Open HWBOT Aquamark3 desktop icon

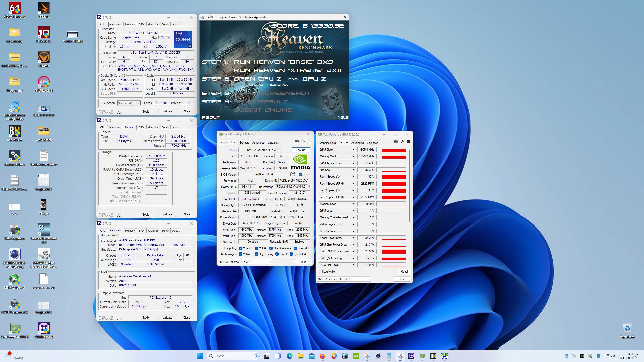point(14,306)
